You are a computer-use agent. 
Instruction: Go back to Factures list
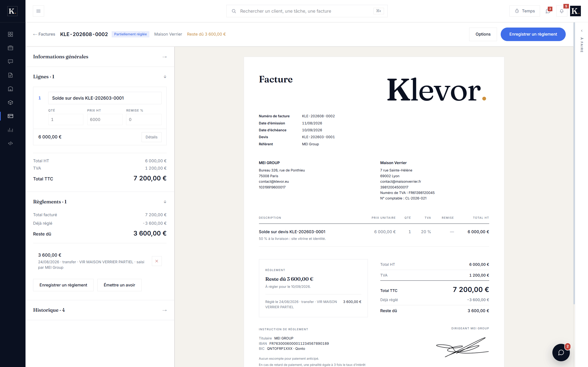point(44,34)
